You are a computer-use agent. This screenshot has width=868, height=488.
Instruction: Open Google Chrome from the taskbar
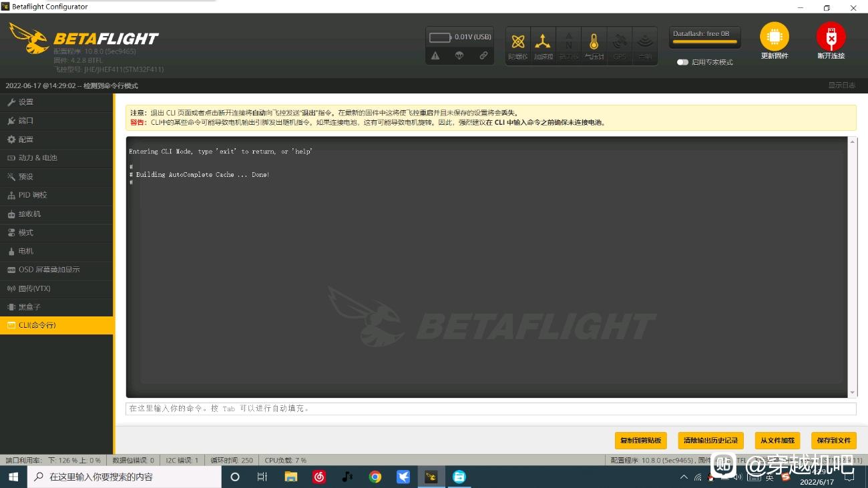[x=375, y=477]
